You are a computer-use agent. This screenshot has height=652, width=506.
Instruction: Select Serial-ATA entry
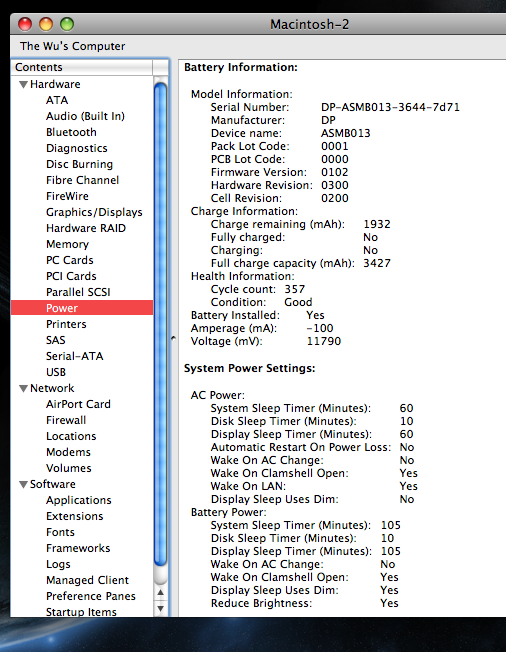click(74, 356)
